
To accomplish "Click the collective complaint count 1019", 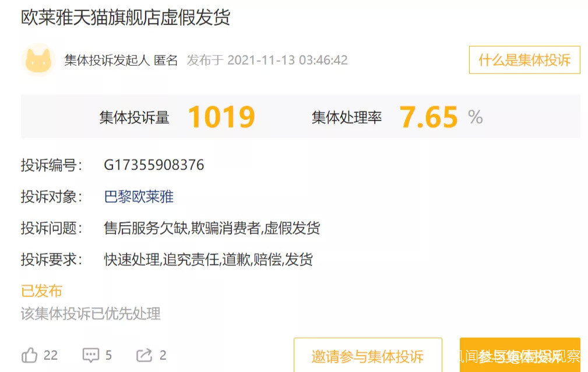I will pos(221,117).
